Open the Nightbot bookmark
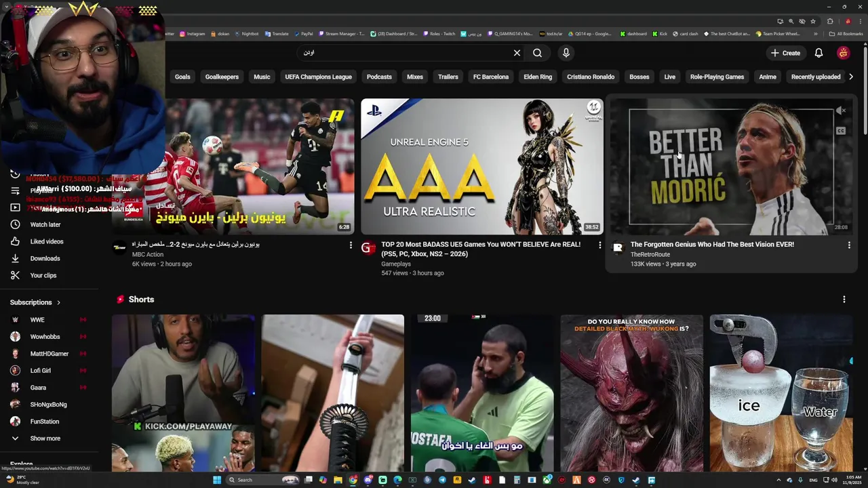868x488 pixels. coord(246,33)
